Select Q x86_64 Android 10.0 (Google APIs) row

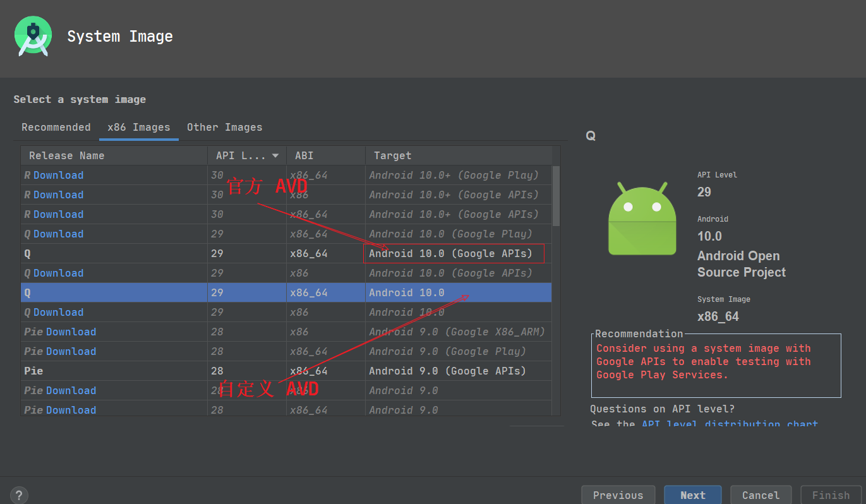click(286, 253)
